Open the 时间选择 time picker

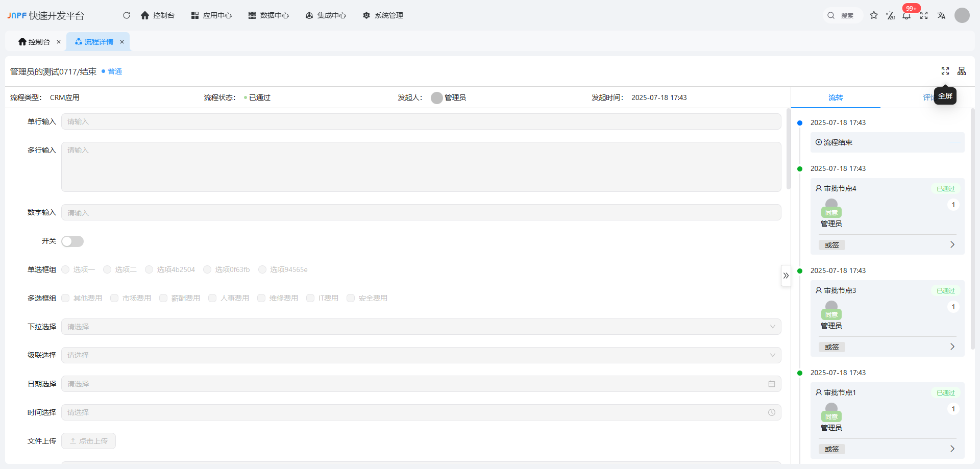pos(421,412)
